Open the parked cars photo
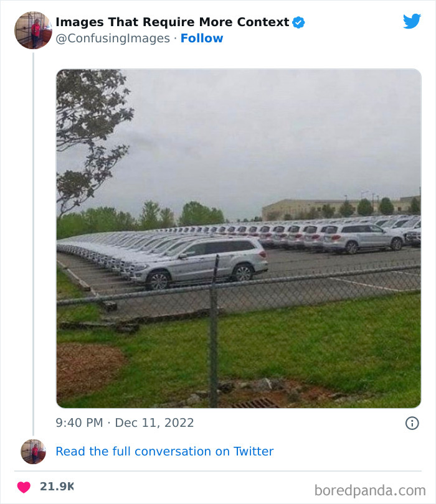The width and height of the screenshot is (436, 504). click(x=239, y=238)
